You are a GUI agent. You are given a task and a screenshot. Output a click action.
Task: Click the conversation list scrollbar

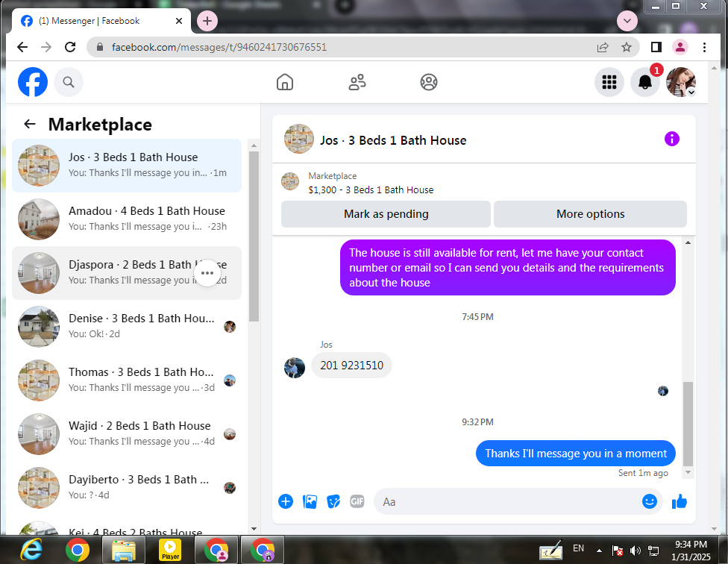[254, 236]
